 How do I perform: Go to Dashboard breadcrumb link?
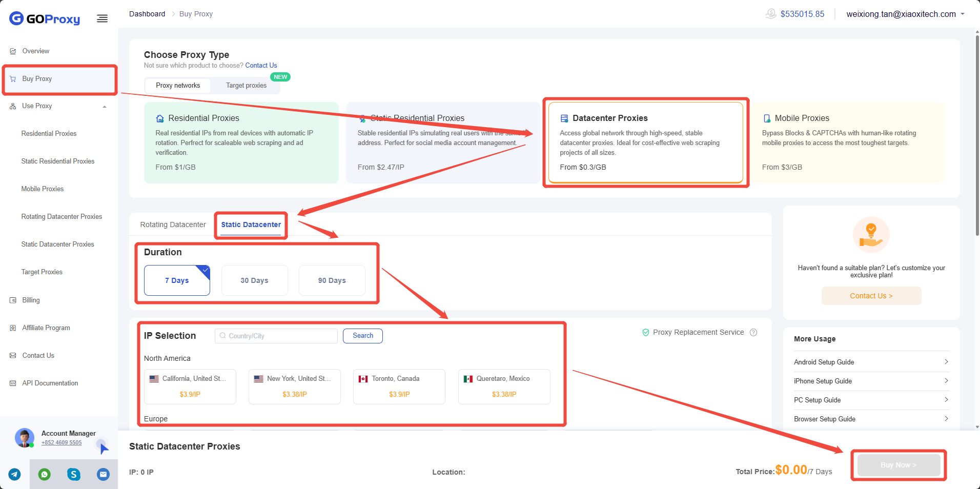tap(147, 14)
